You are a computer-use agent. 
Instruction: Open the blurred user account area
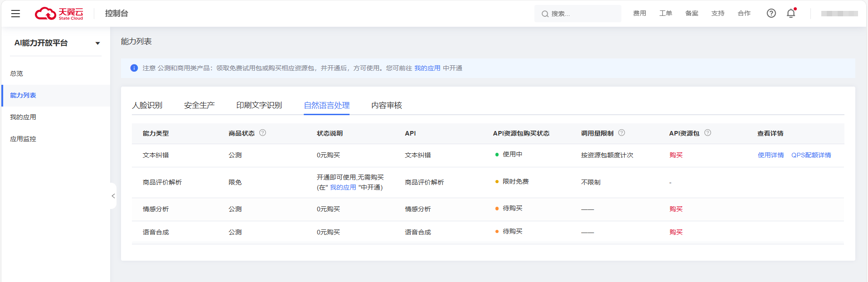click(x=839, y=14)
